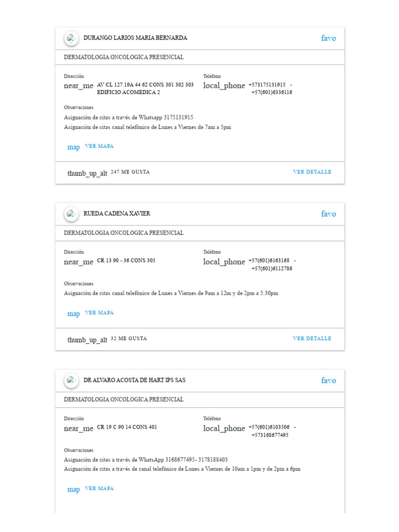Viewport: 399px width, 532px height.
Task: Click favorite icon for Durango Larios Maria Bernarda
Action: tap(328, 38)
